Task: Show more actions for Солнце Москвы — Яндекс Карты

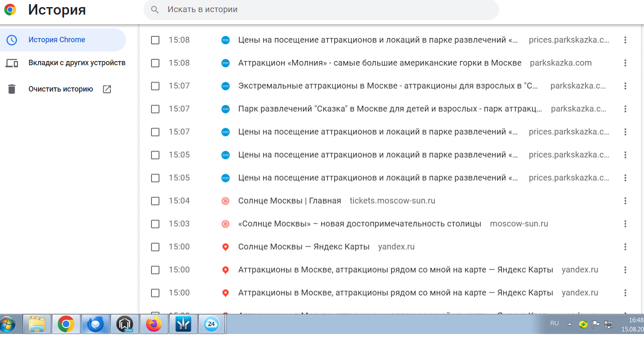Action: tap(625, 247)
